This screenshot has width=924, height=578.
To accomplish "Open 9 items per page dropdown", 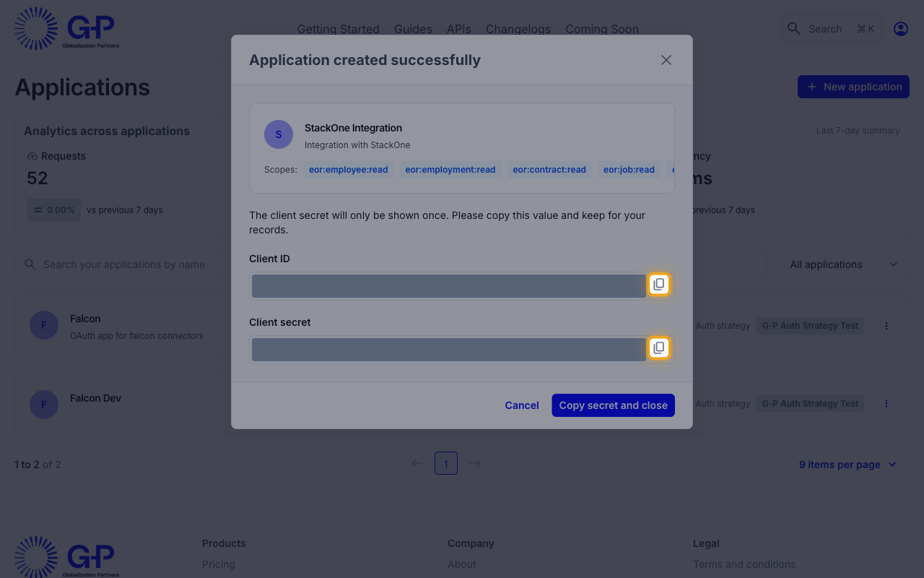I will click(x=847, y=465).
